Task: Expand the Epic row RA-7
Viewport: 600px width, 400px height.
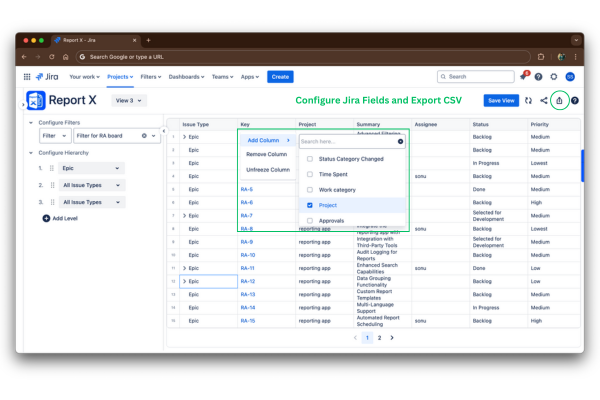Action: pos(184,216)
